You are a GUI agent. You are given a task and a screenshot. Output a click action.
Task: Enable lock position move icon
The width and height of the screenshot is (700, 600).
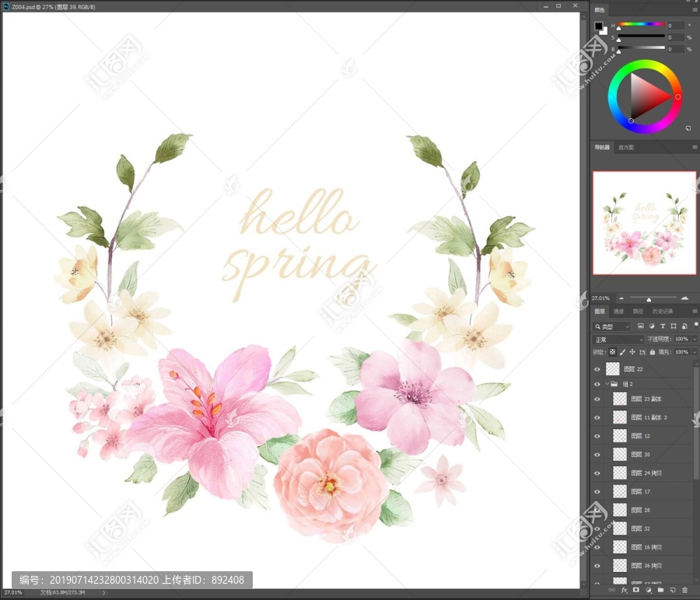[x=632, y=352]
